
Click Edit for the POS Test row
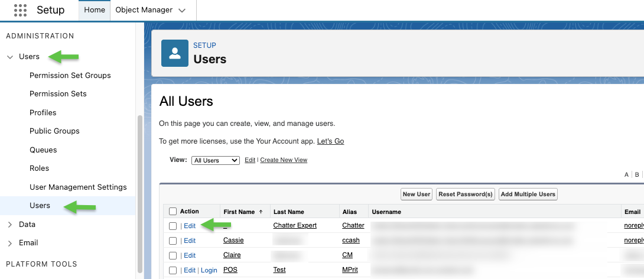click(190, 270)
